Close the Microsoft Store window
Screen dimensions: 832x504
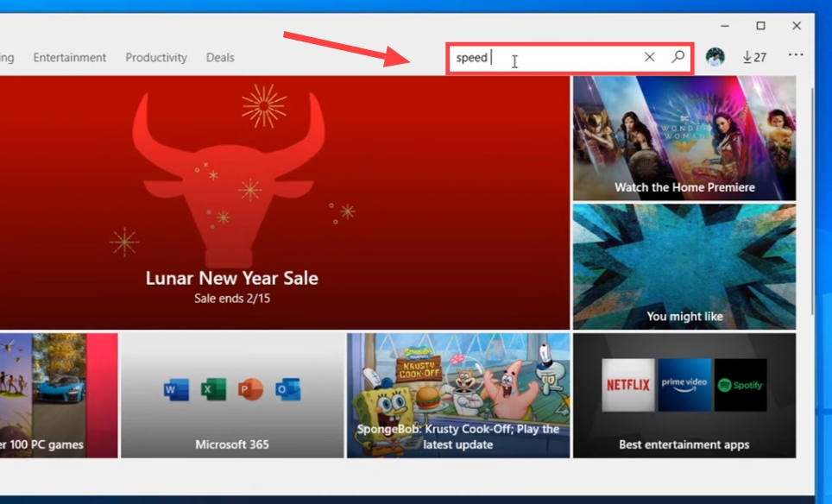coord(797,26)
